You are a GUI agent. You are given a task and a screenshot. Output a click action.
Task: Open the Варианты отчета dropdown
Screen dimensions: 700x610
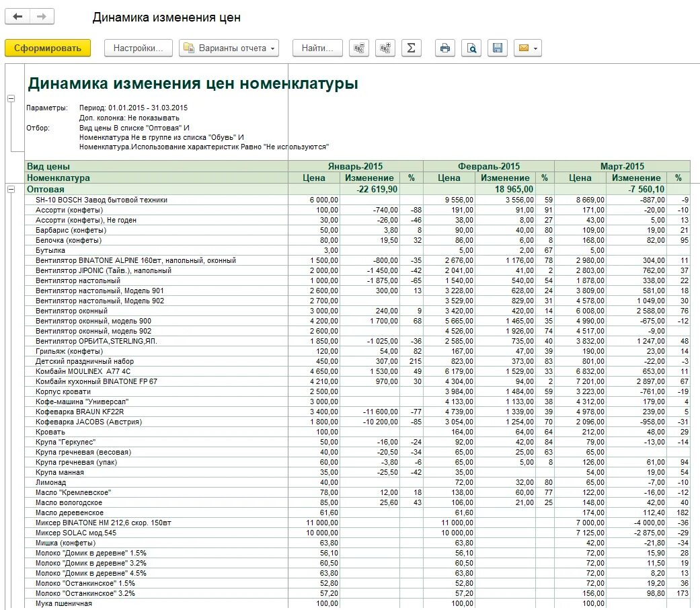(229, 48)
